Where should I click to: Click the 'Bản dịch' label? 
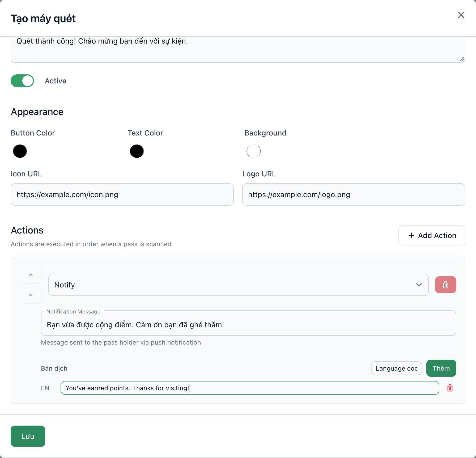[54, 368]
